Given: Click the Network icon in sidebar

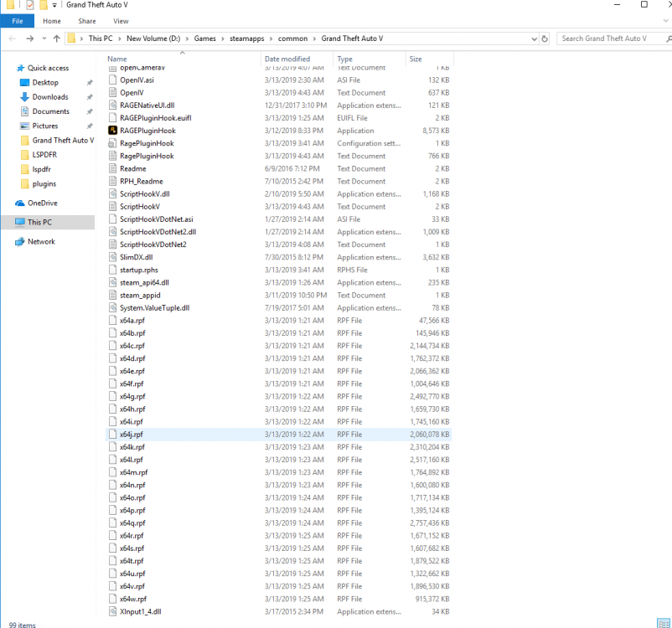Looking at the screenshot, I should 20,242.
